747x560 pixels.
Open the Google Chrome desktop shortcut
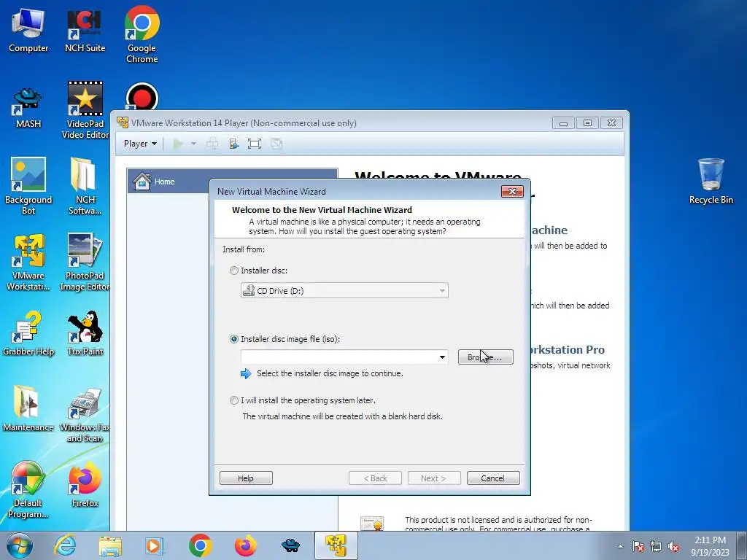[142, 34]
